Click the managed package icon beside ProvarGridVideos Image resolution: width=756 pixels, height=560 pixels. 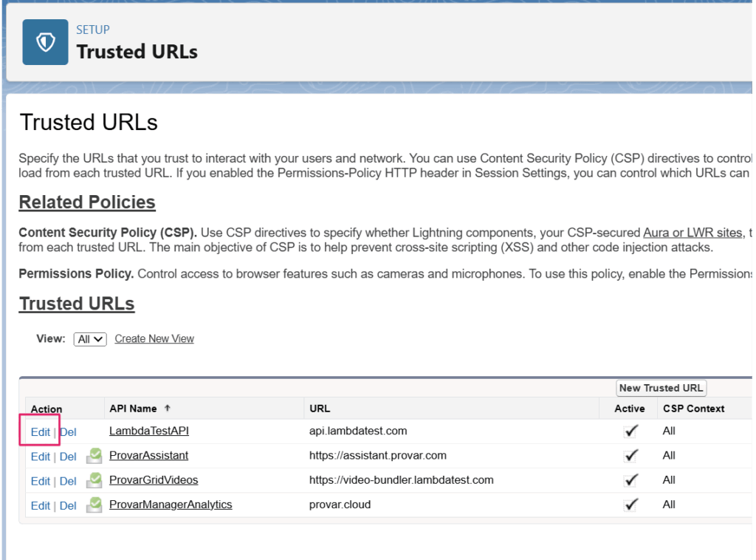pyautogui.click(x=94, y=480)
